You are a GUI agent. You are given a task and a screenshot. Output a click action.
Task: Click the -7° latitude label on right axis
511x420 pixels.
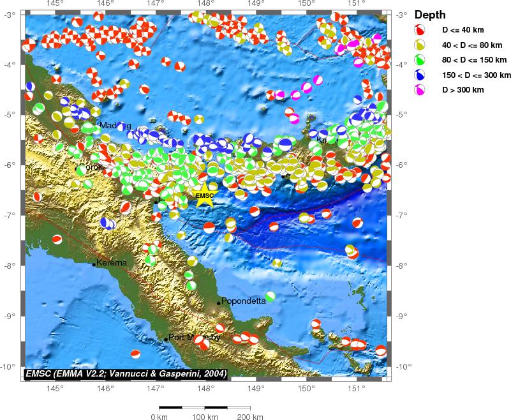tap(402, 215)
